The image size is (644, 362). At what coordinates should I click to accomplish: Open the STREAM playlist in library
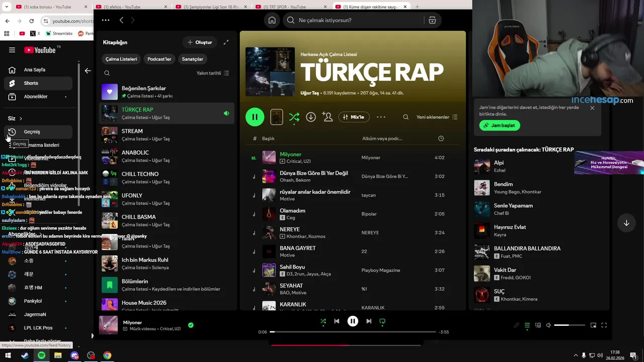point(167,135)
